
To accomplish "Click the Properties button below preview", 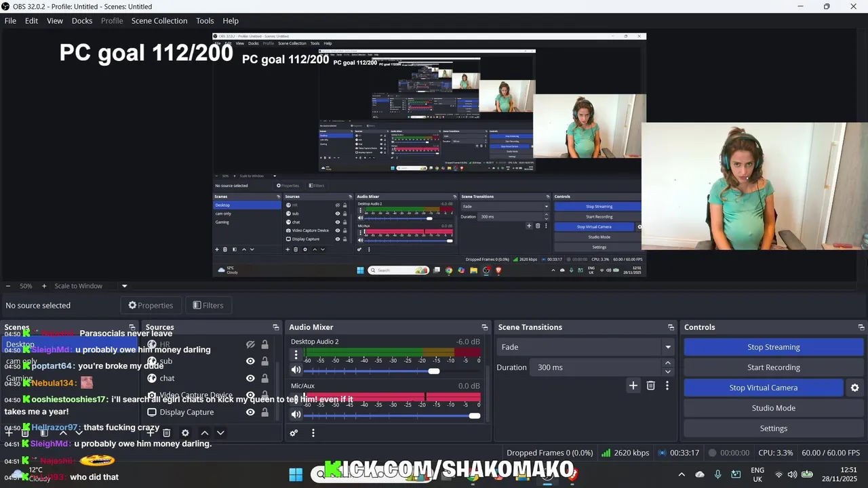I will (x=151, y=306).
